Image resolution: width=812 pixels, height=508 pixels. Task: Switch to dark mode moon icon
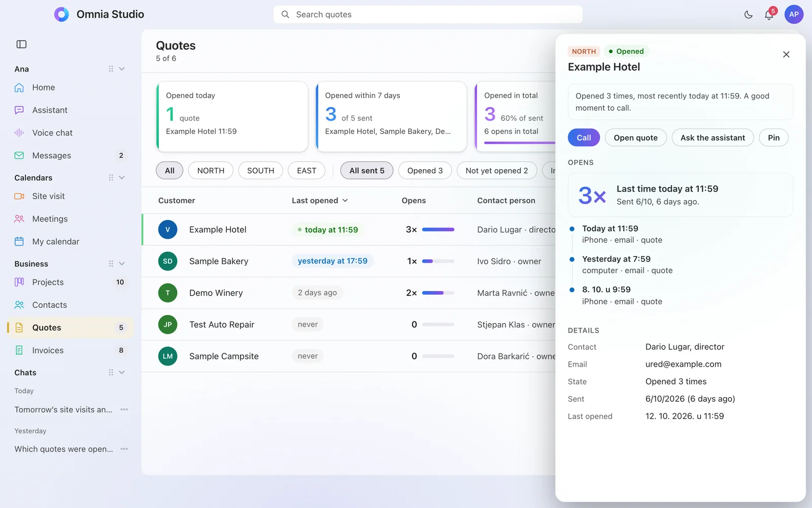(748, 15)
